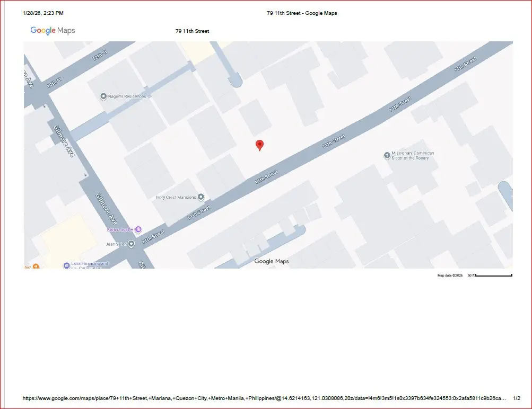Click the Google Maps logo in header
Image resolution: width=532 pixels, height=409 pixels.
pyautogui.click(x=53, y=31)
